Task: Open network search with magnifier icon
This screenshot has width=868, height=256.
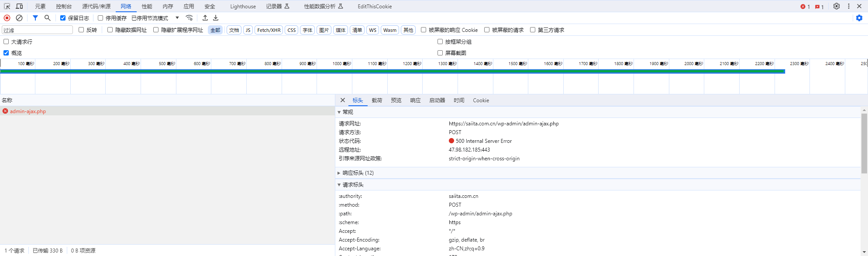Action: coord(48,18)
